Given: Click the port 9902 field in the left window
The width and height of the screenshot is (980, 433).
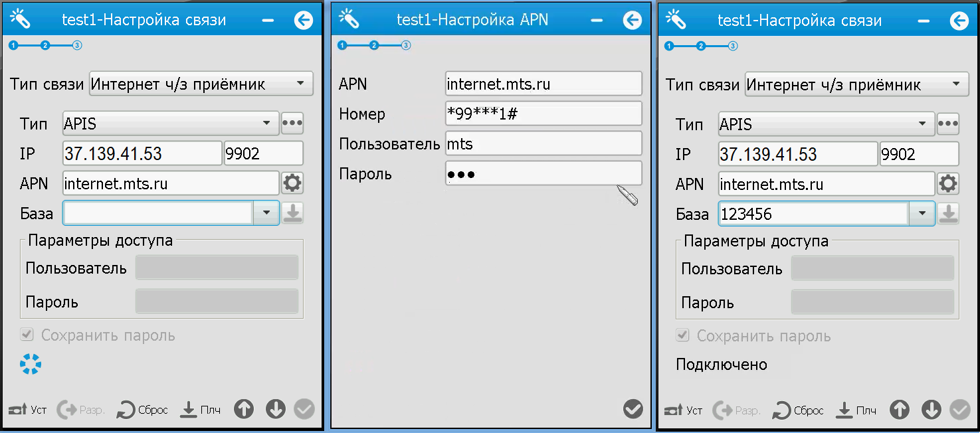Looking at the screenshot, I should pos(264,153).
